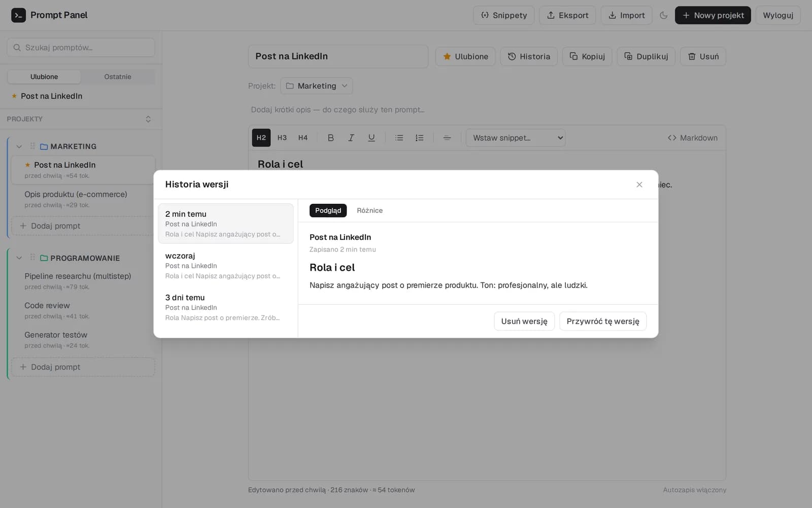
Task: Click the Autozapis włączony status text
Action: 694,490
